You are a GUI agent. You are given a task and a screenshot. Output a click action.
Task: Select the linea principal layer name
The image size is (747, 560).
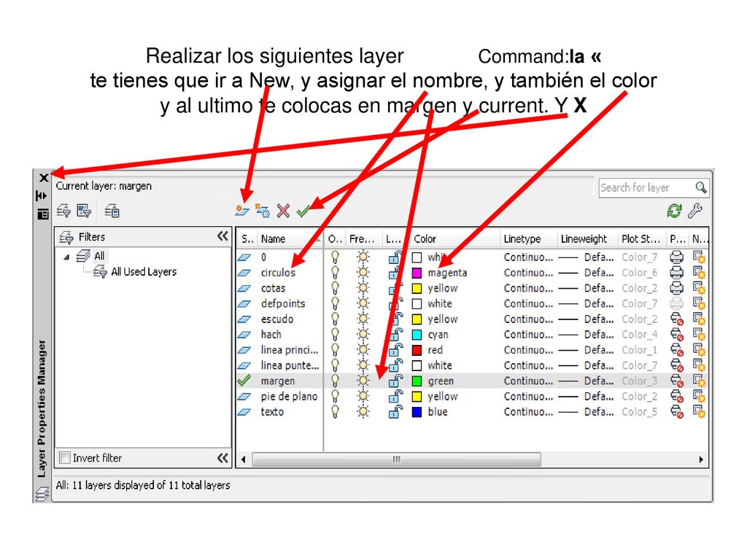click(289, 350)
